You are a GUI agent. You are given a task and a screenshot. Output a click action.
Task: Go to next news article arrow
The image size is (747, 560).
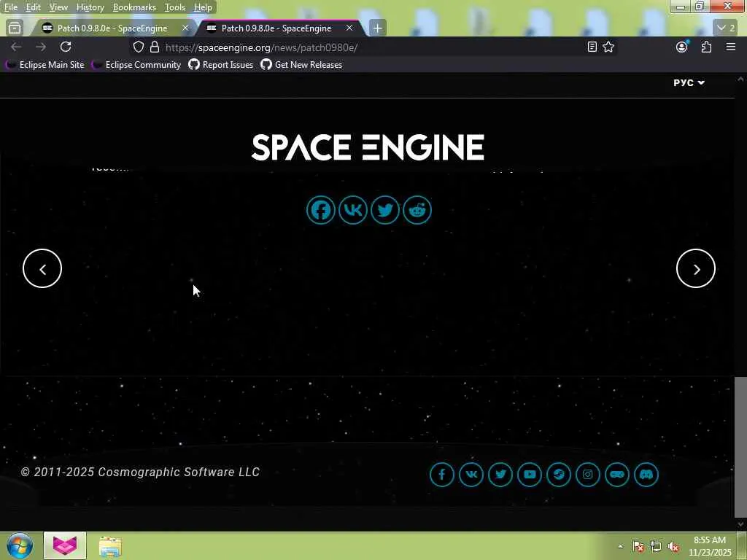click(695, 268)
